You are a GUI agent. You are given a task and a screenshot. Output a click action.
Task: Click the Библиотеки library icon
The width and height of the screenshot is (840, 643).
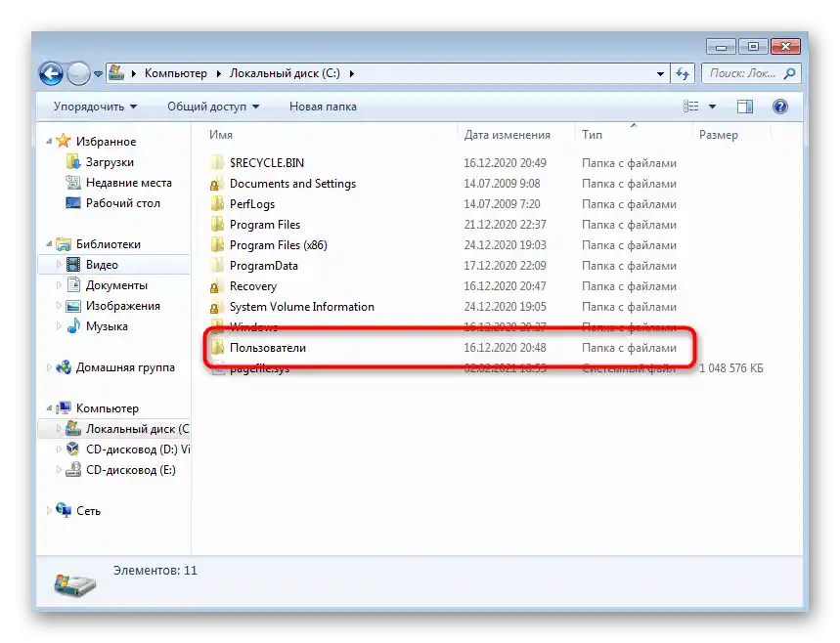click(64, 244)
